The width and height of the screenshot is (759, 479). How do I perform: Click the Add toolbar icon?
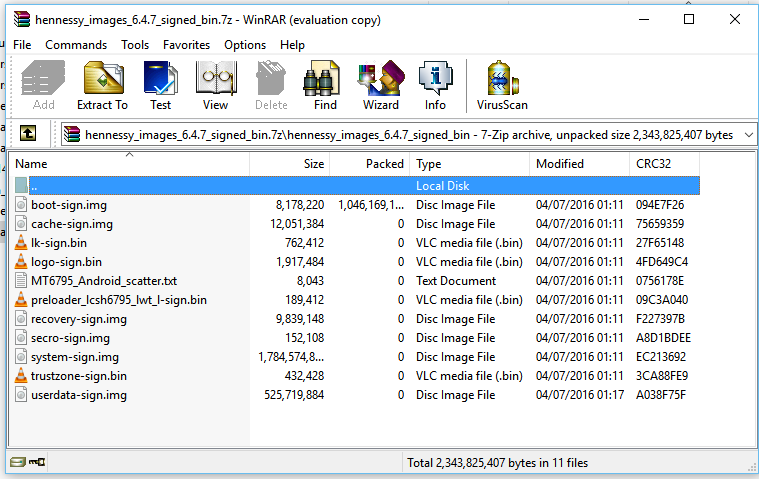[x=43, y=85]
